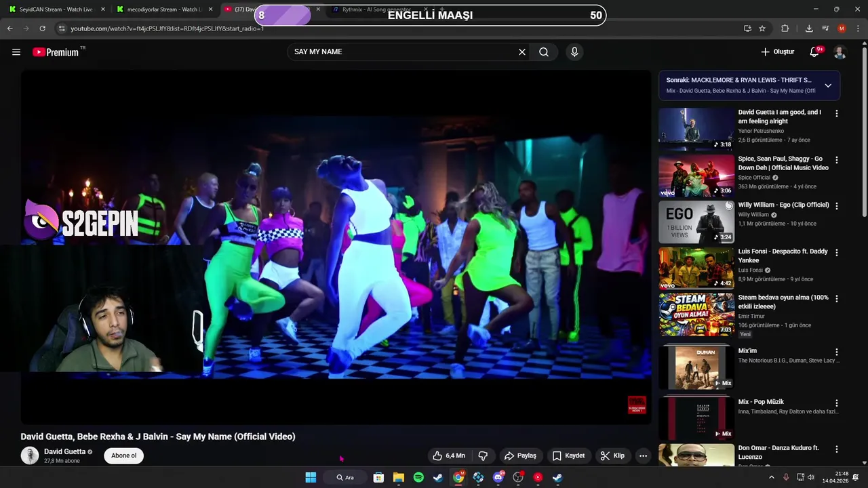Open File Explorer from the taskbar

pos(399,477)
